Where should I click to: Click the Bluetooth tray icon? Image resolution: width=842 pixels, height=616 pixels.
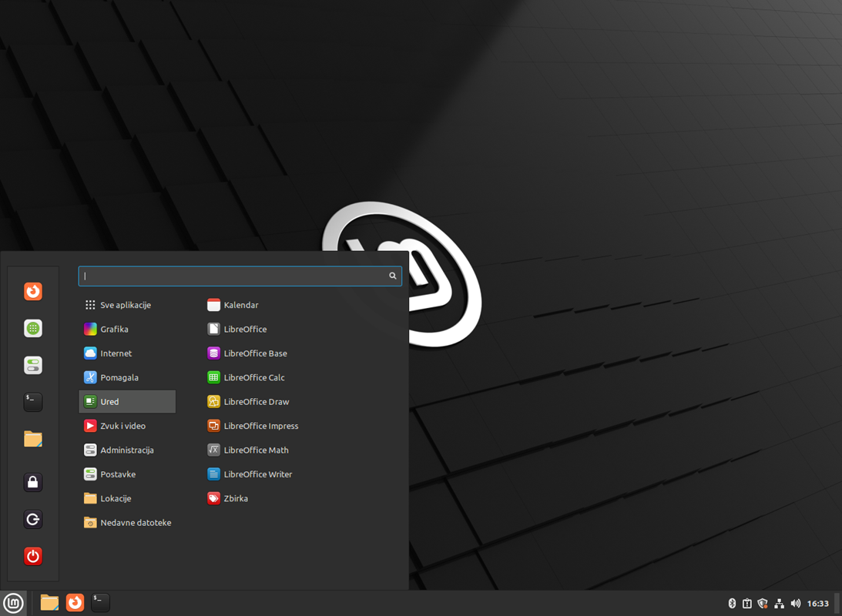[x=731, y=603]
